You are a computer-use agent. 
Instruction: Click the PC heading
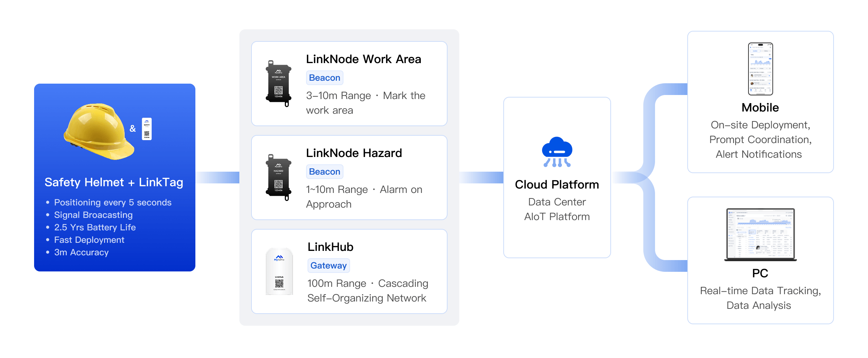760,273
